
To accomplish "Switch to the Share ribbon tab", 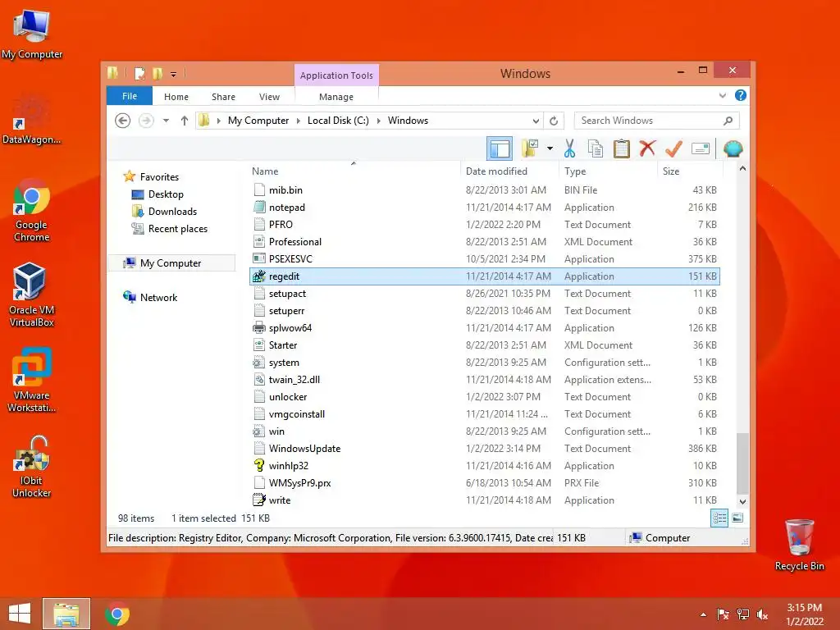I will click(x=223, y=97).
